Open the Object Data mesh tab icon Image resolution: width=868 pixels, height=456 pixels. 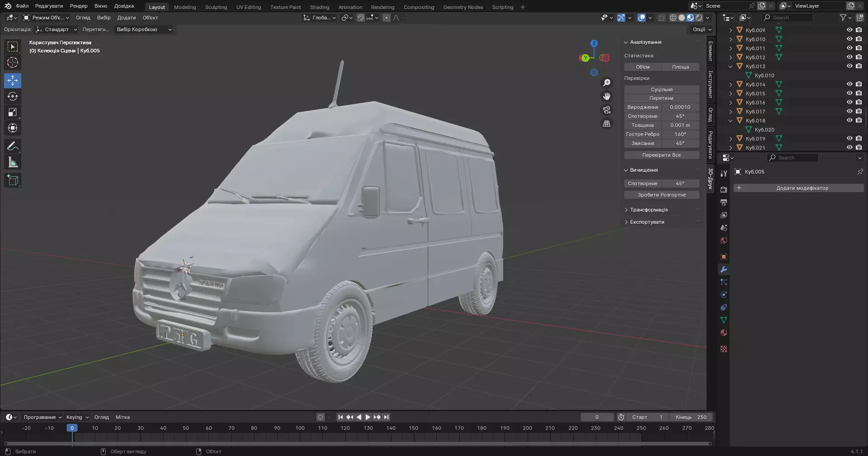[x=724, y=320]
